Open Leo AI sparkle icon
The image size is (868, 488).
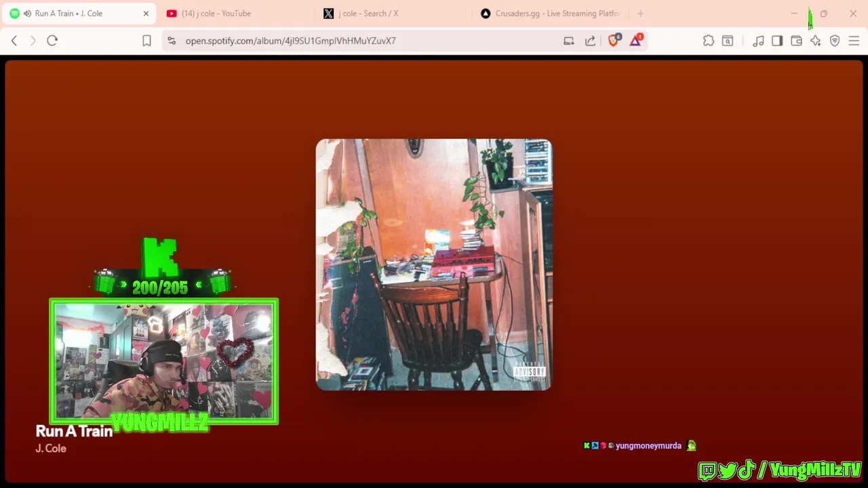pos(816,41)
